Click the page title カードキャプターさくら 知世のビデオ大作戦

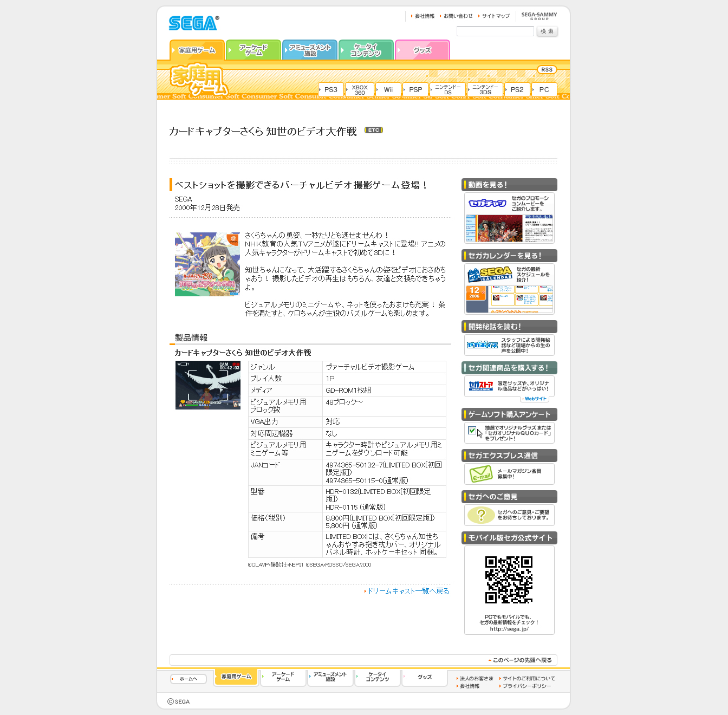point(263,131)
